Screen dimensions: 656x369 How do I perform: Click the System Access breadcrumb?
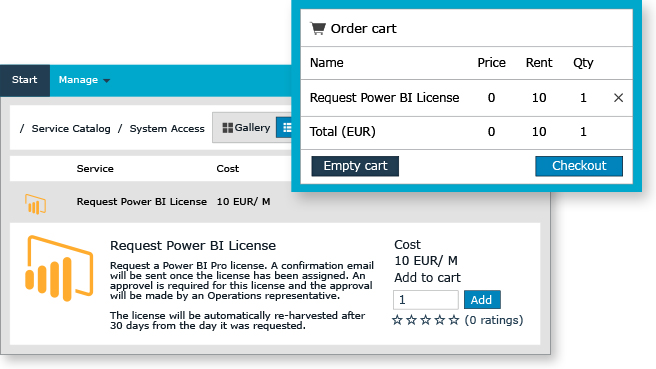coord(167,128)
